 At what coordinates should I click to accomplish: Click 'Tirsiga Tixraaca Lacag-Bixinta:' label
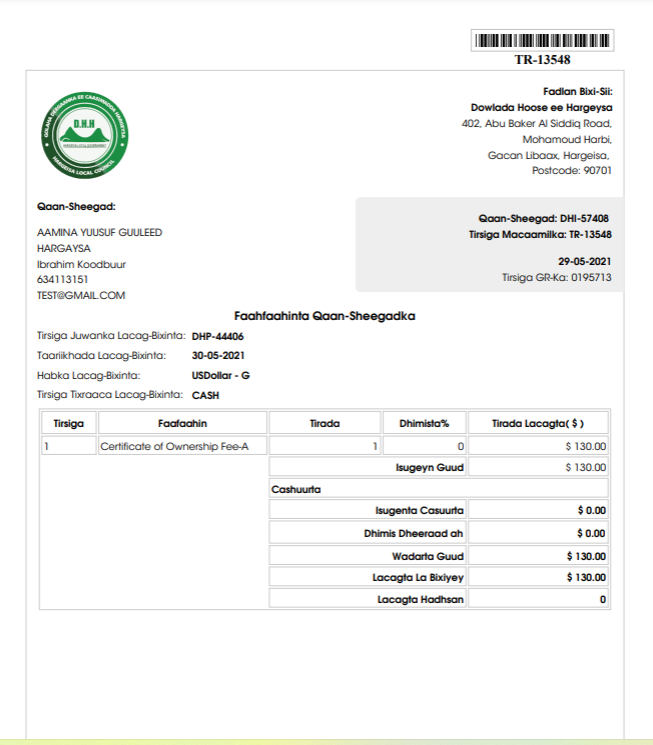pyautogui.click(x=110, y=394)
